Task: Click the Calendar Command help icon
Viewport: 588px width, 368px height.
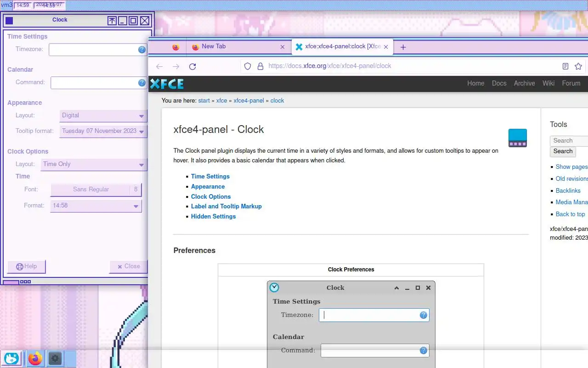Action: coord(142,83)
